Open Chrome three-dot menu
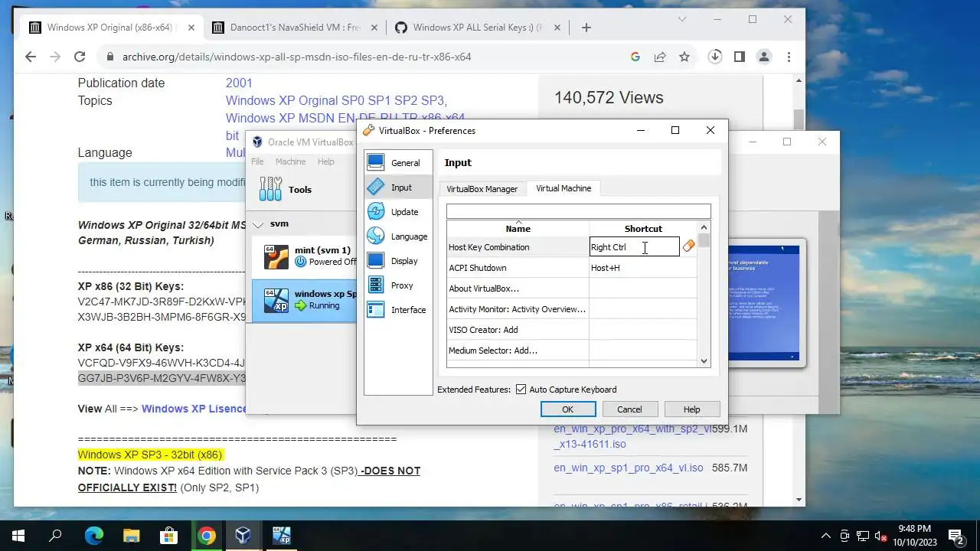980x551 pixels. (x=789, y=57)
